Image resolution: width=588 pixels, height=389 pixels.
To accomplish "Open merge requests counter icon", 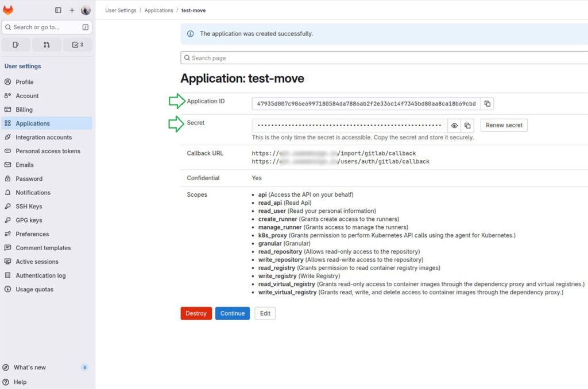I will pos(47,45).
